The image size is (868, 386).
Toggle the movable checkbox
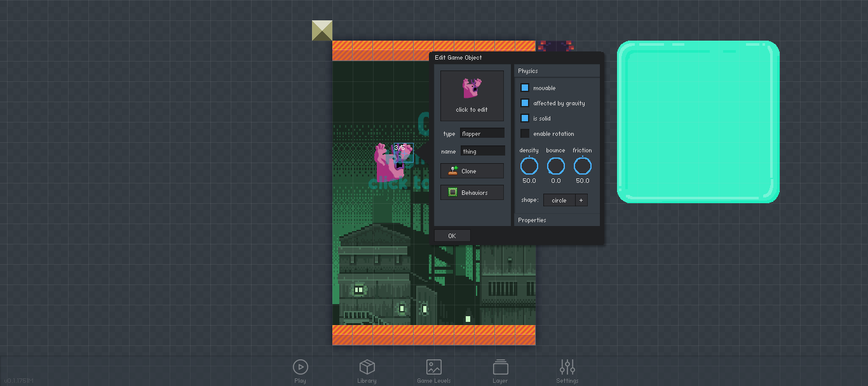525,88
